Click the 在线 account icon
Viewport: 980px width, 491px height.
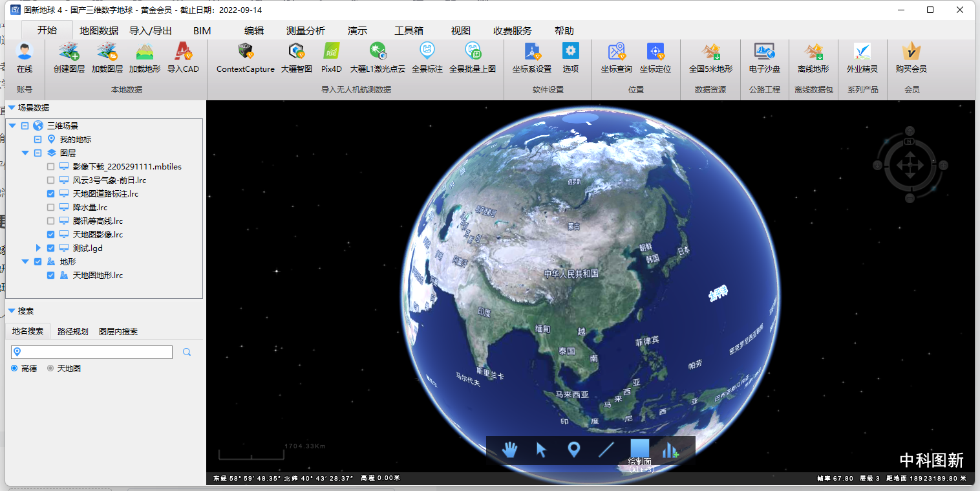pos(25,52)
